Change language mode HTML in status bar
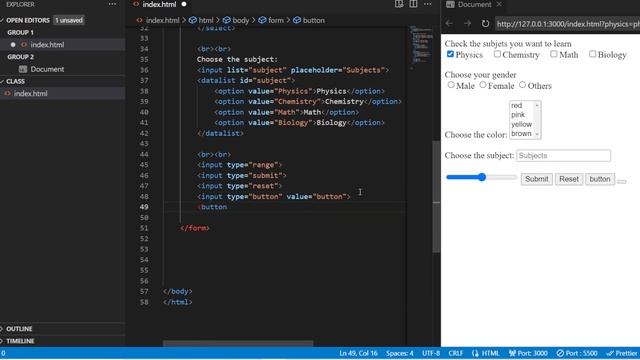The height and width of the screenshot is (360, 640). click(490, 353)
